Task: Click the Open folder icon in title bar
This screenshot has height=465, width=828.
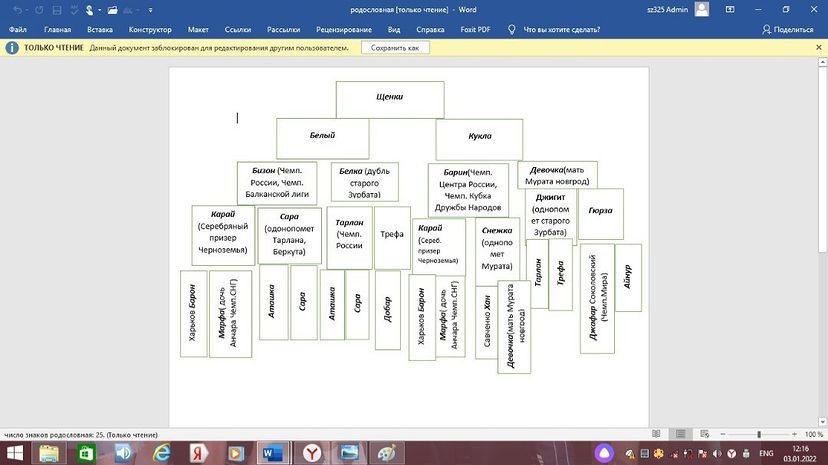Action: tap(112, 10)
